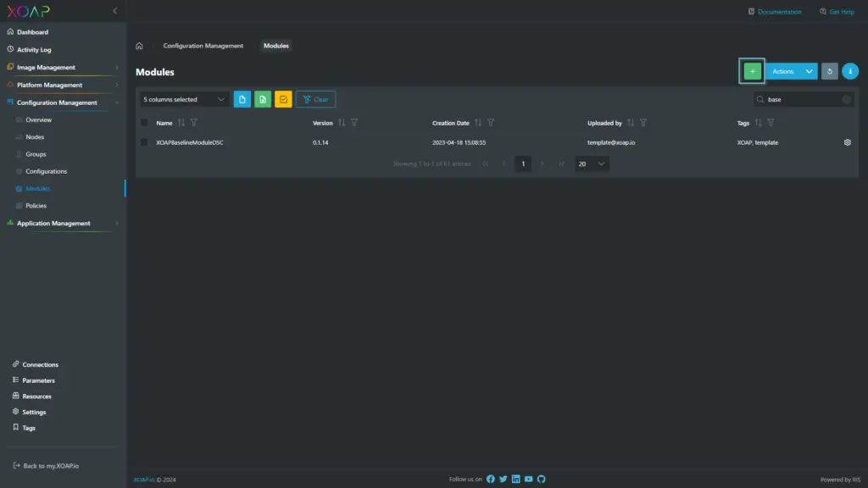868x488 pixels.
Task: Open GitHub icon in footer
Action: click(x=542, y=480)
